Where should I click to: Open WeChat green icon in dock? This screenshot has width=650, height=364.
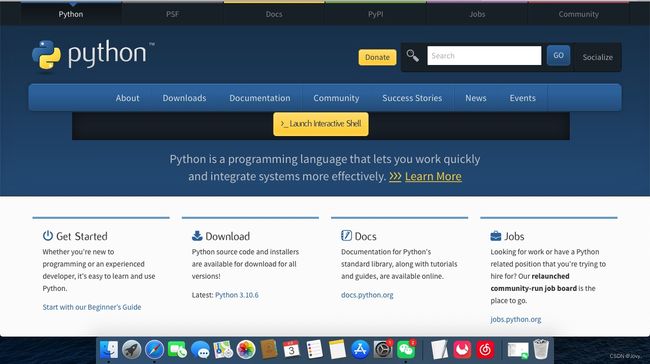click(x=406, y=349)
